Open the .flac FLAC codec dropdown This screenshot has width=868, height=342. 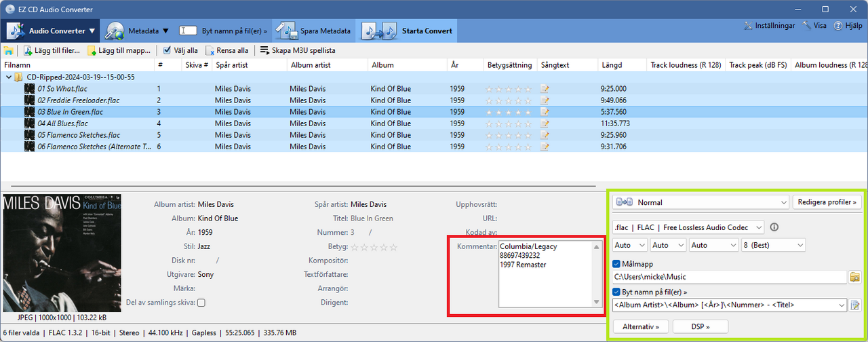pos(688,227)
